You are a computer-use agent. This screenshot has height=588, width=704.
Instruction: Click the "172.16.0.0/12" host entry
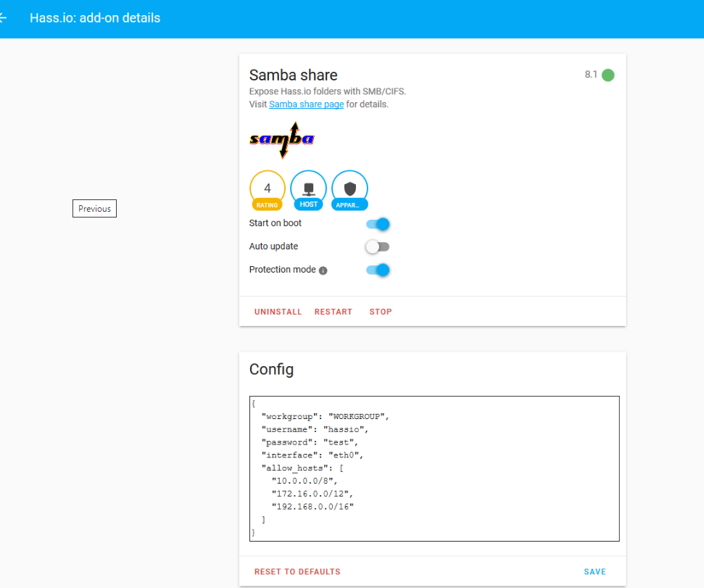click(x=312, y=494)
